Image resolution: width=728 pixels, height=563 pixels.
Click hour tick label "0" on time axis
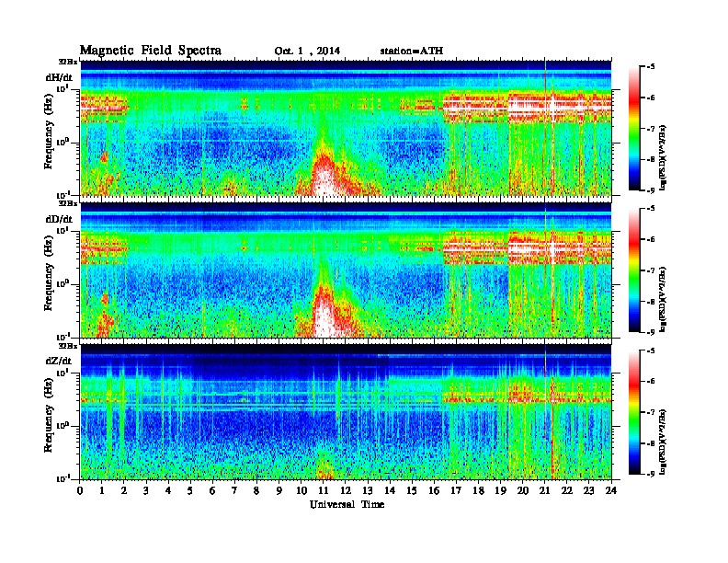point(80,490)
